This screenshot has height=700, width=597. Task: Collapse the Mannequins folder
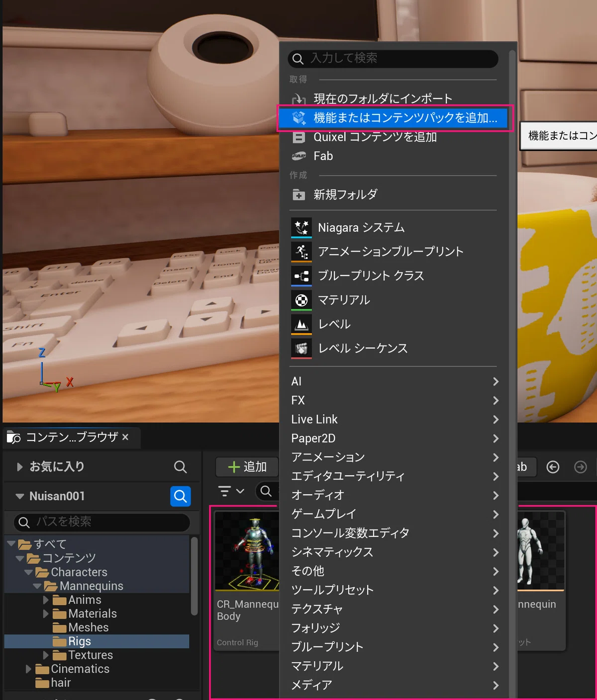(x=37, y=586)
